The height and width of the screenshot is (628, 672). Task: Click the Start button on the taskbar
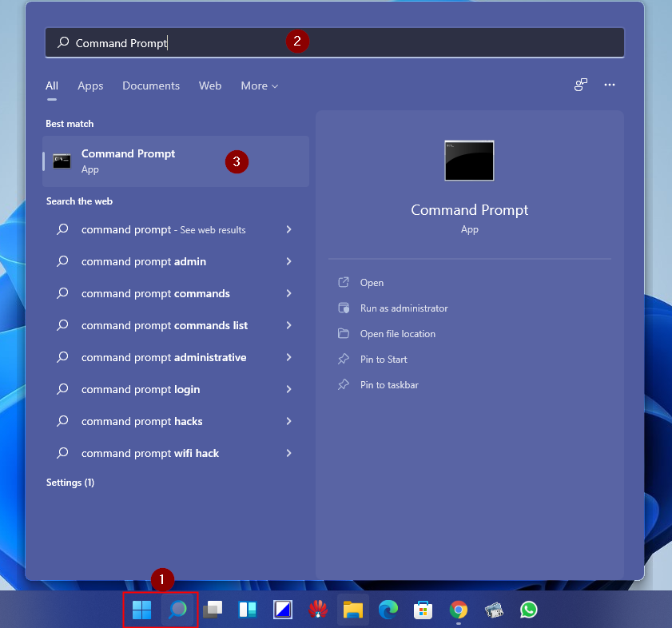(x=141, y=610)
